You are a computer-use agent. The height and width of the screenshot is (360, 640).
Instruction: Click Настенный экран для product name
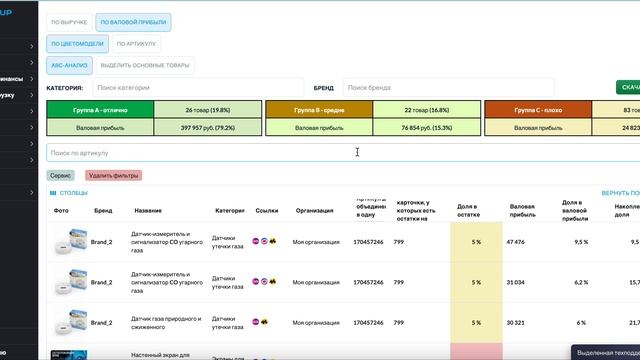(x=160, y=356)
